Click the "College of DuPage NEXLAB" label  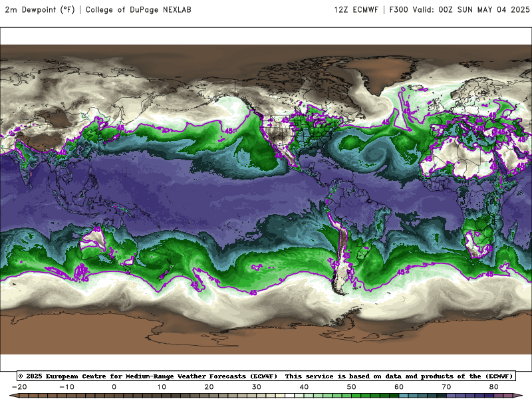point(138,10)
